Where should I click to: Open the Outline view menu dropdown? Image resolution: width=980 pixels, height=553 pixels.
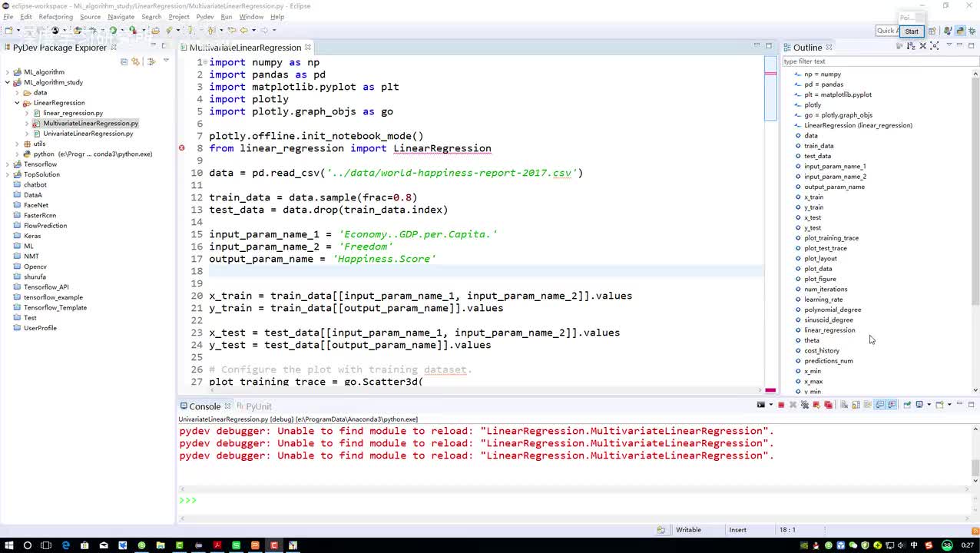pos(949,45)
